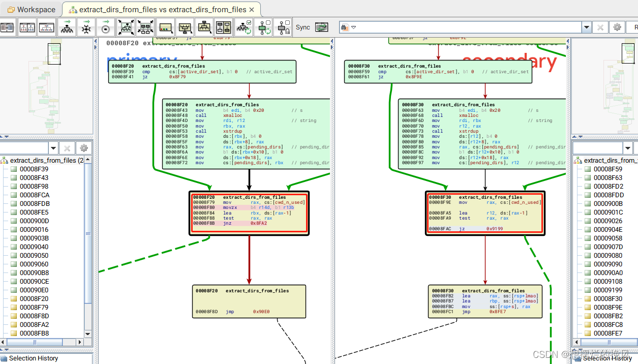Click the fit graph to window icon
638x364 pixels.
pos(126,27)
